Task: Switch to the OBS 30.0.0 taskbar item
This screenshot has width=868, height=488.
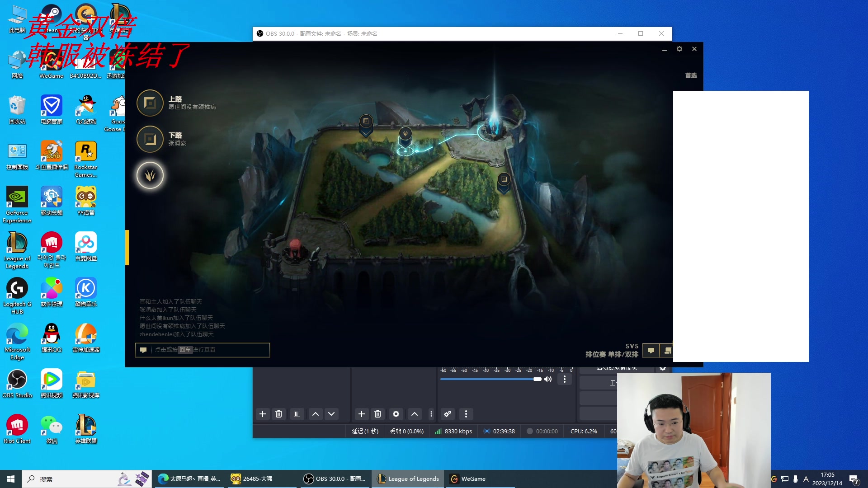Action: 335,479
